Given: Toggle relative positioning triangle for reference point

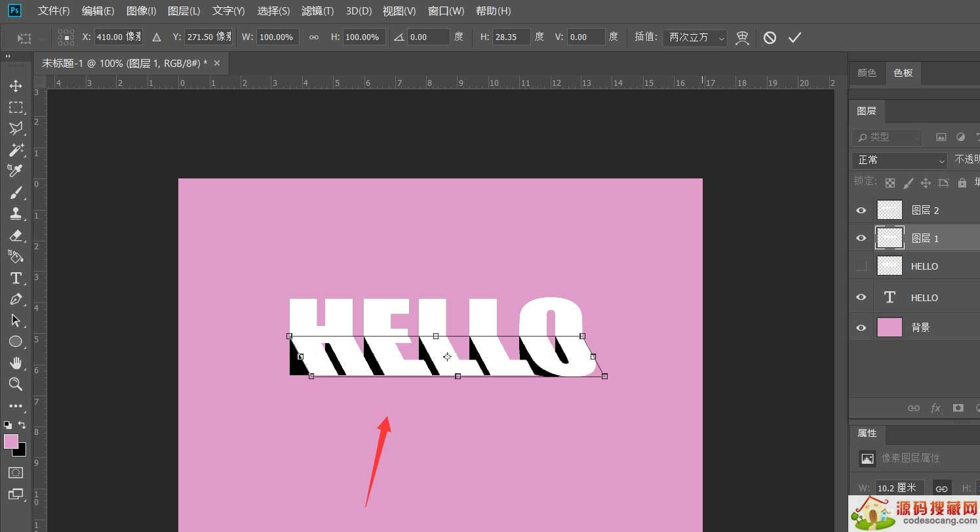Looking at the screenshot, I should pyautogui.click(x=157, y=37).
